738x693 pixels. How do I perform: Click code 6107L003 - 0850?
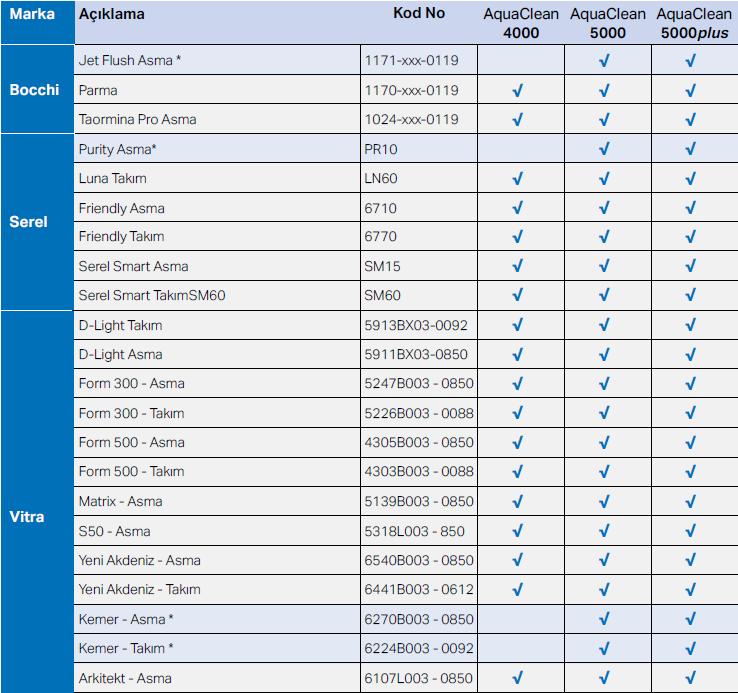point(418,678)
